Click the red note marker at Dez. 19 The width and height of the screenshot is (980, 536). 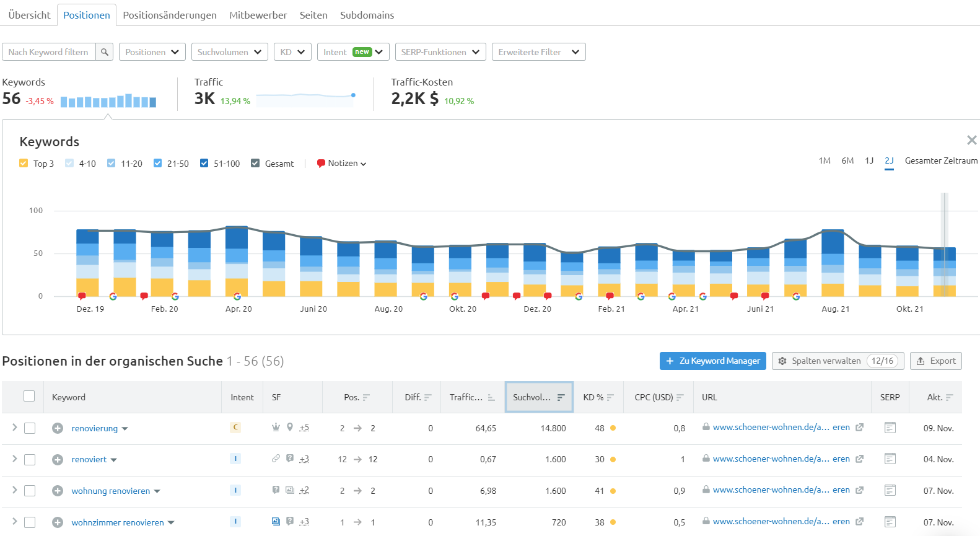pyautogui.click(x=82, y=297)
